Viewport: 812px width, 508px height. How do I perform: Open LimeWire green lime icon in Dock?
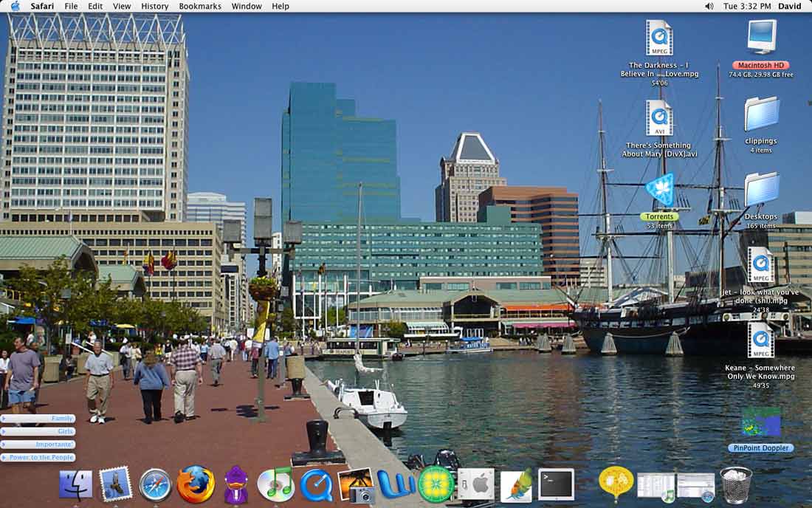pyautogui.click(x=436, y=484)
